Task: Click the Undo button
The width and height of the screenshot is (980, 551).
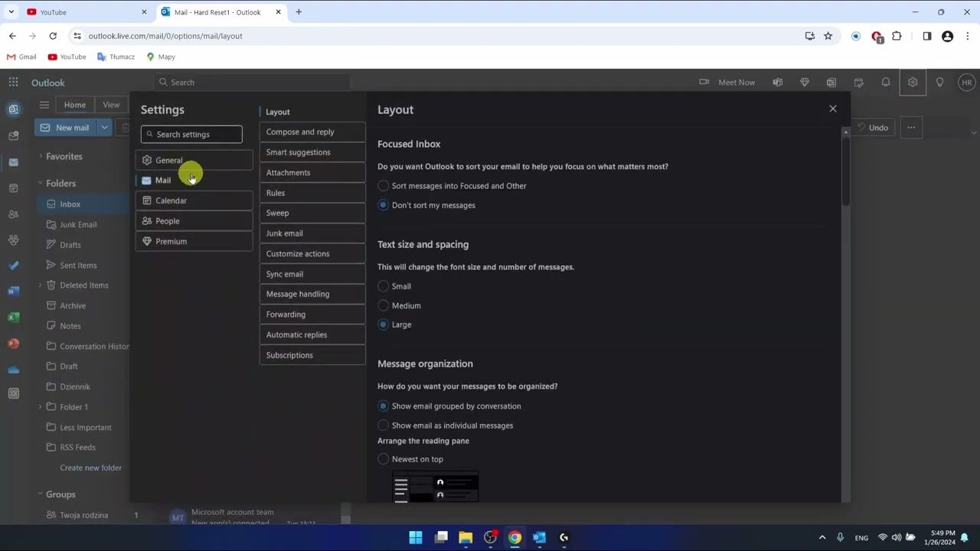Action: click(x=872, y=128)
